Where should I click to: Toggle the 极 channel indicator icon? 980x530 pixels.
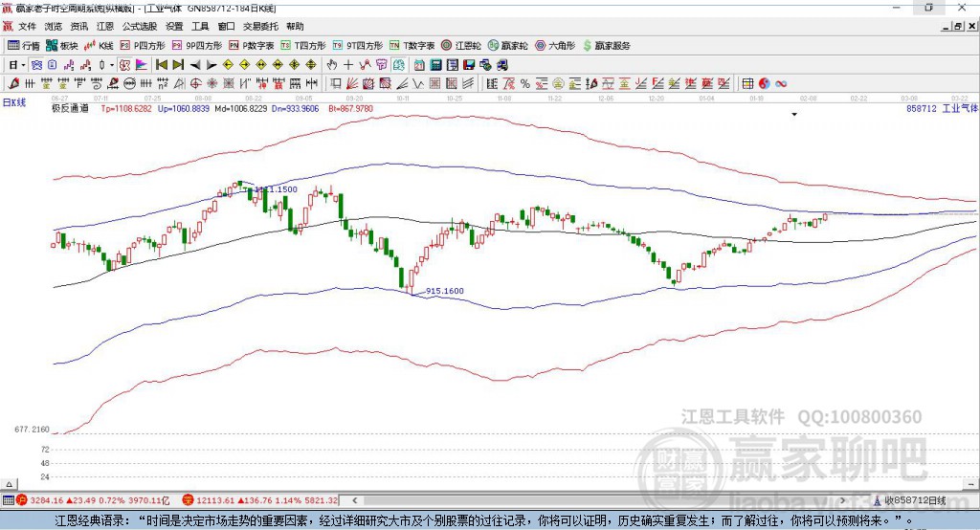[x=125, y=65]
